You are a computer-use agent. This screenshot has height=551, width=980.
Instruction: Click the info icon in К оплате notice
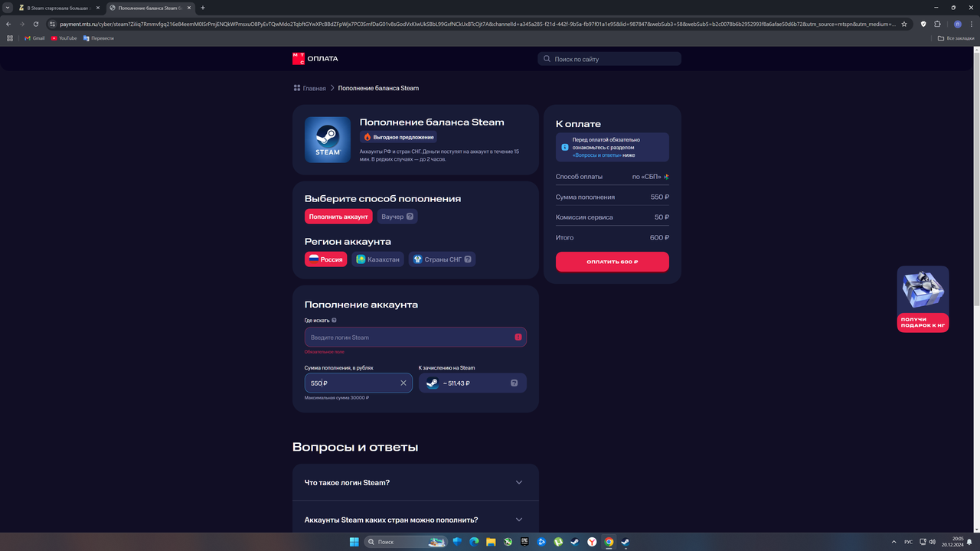pyautogui.click(x=565, y=147)
